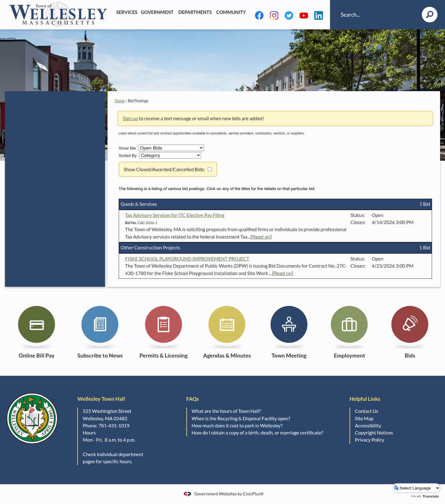The height and width of the screenshot is (504, 445).
Task: Open Employment briefcase icon
Action: pyautogui.click(x=349, y=324)
